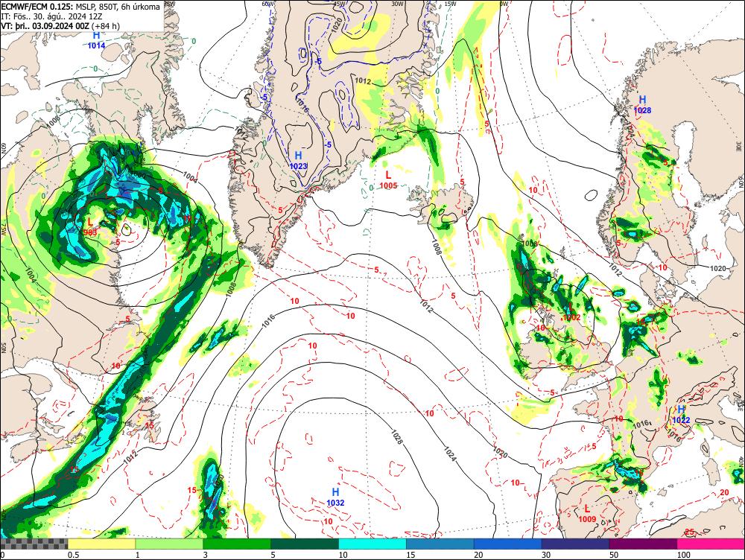Click the dark green 5–10 legend swatch
The width and height of the screenshot is (745, 560).
[305, 544]
